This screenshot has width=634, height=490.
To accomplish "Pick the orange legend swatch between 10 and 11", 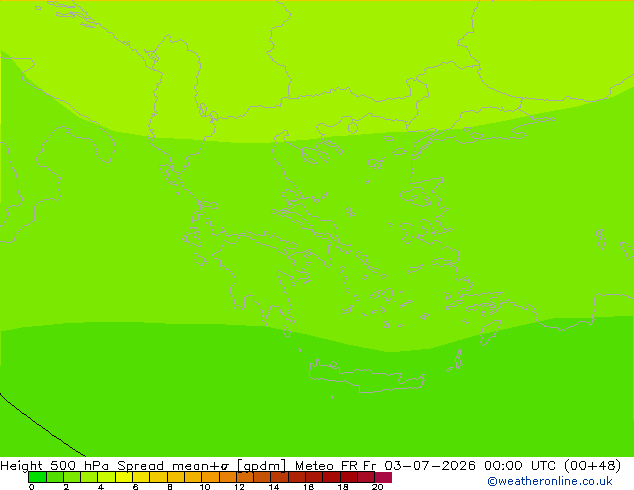I will (x=210, y=477).
